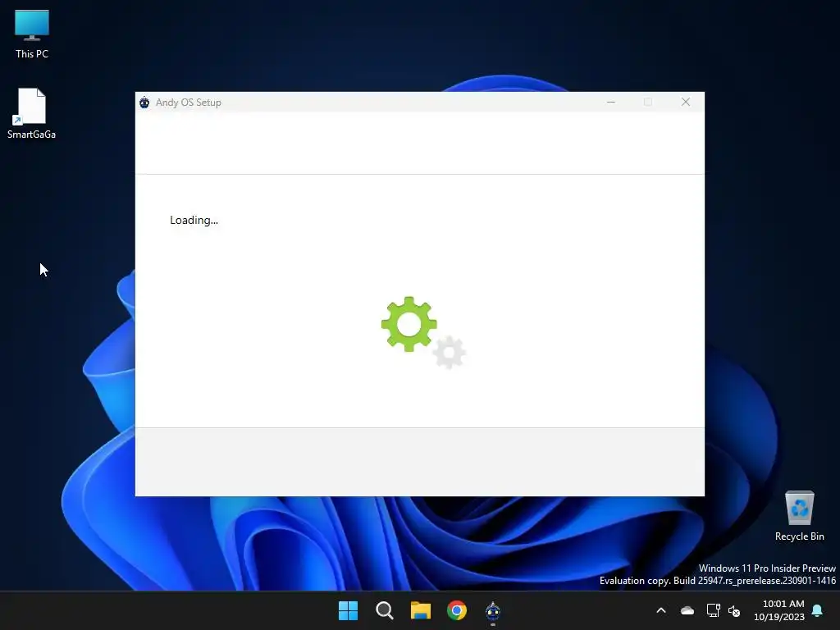840x630 pixels.
Task: Click the OneDrive cloud tray icon
Action: pyautogui.click(x=687, y=610)
